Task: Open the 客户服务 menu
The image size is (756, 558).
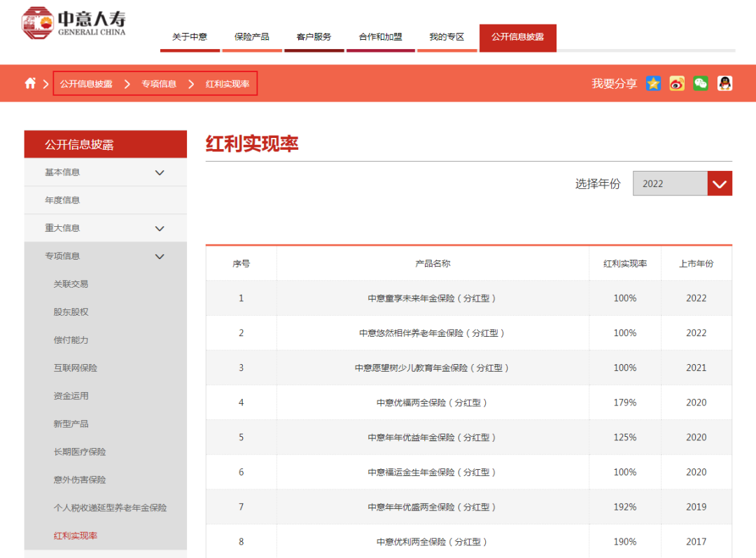Action: [314, 36]
